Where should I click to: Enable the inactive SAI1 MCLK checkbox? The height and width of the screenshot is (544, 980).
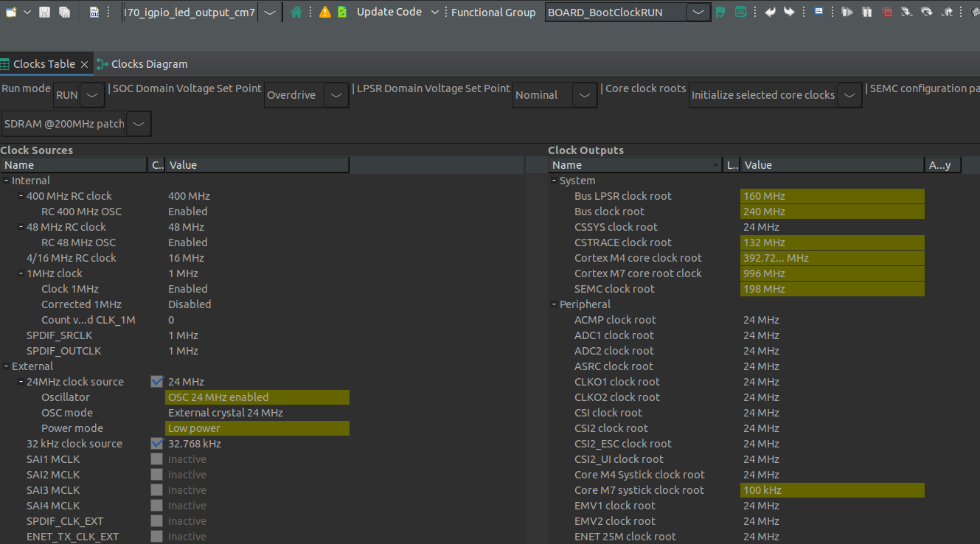[x=156, y=458]
